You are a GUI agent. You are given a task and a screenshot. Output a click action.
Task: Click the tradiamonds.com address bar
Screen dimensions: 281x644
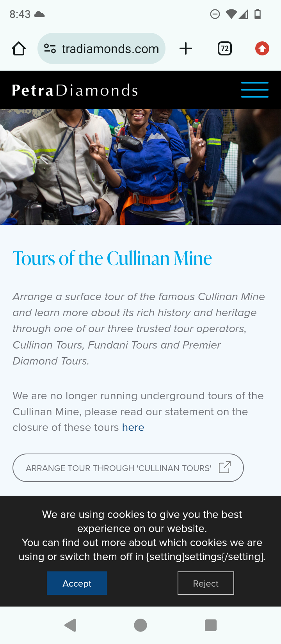pyautogui.click(x=110, y=49)
